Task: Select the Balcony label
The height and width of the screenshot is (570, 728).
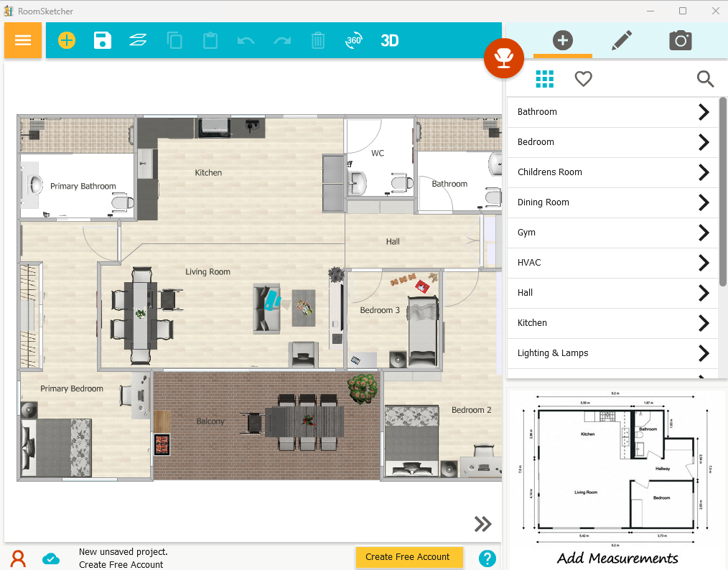Action: tap(210, 421)
